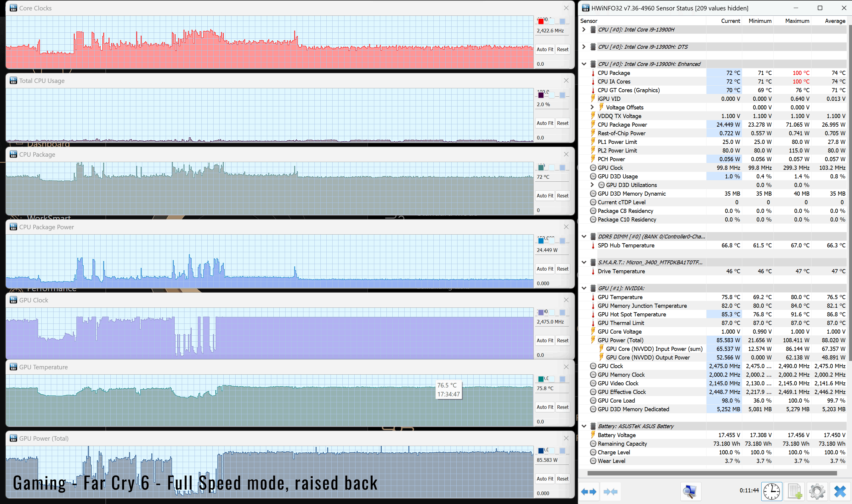Screen dimensions: 852x504
Task: Click Reset in GPU Power (Total) graph
Action: pyautogui.click(x=563, y=478)
